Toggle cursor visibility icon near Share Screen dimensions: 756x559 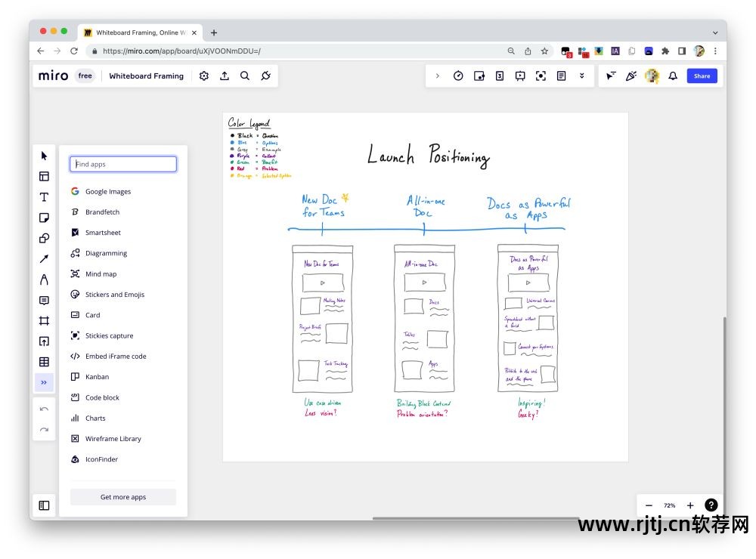(x=611, y=76)
